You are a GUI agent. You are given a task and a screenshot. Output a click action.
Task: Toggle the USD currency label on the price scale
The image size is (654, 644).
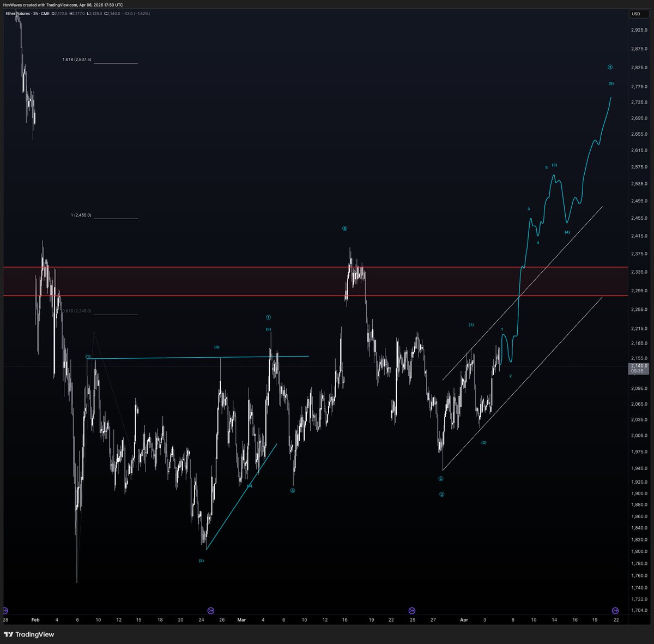637,14
